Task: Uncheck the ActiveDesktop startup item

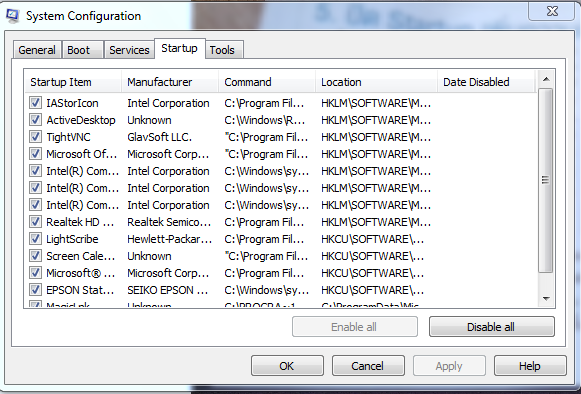Action: (35, 120)
